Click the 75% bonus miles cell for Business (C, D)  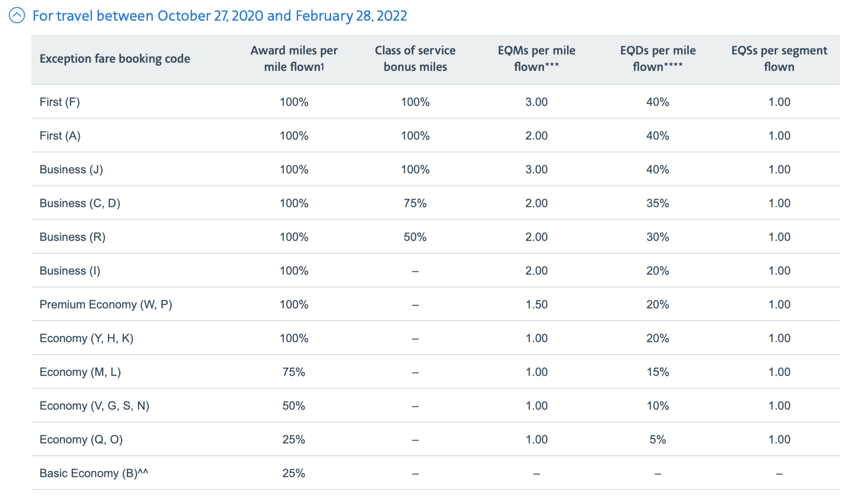pyautogui.click(x=415, y=203)
